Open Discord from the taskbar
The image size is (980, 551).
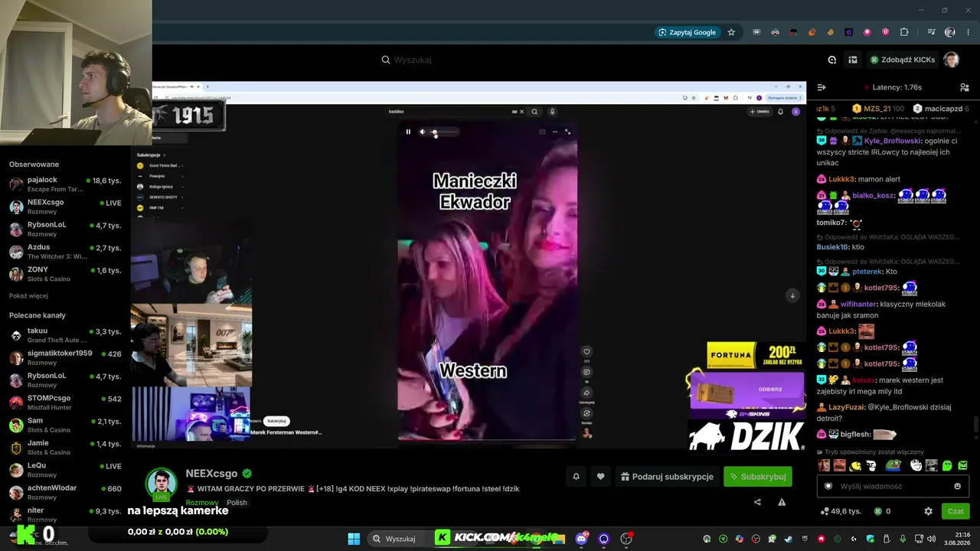(x=581, y=539)
